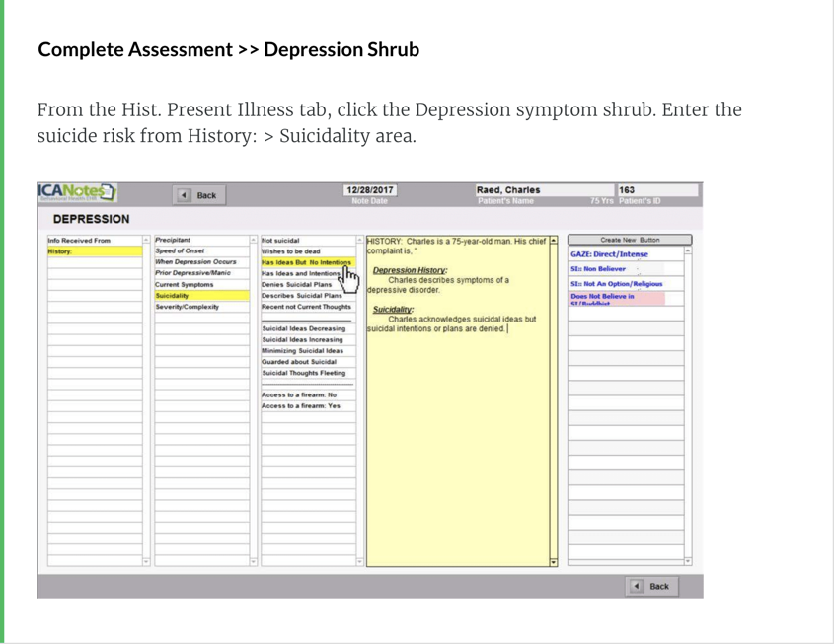
Task: Pick Access to a firearm: Yes
Action: coord(300,406)
